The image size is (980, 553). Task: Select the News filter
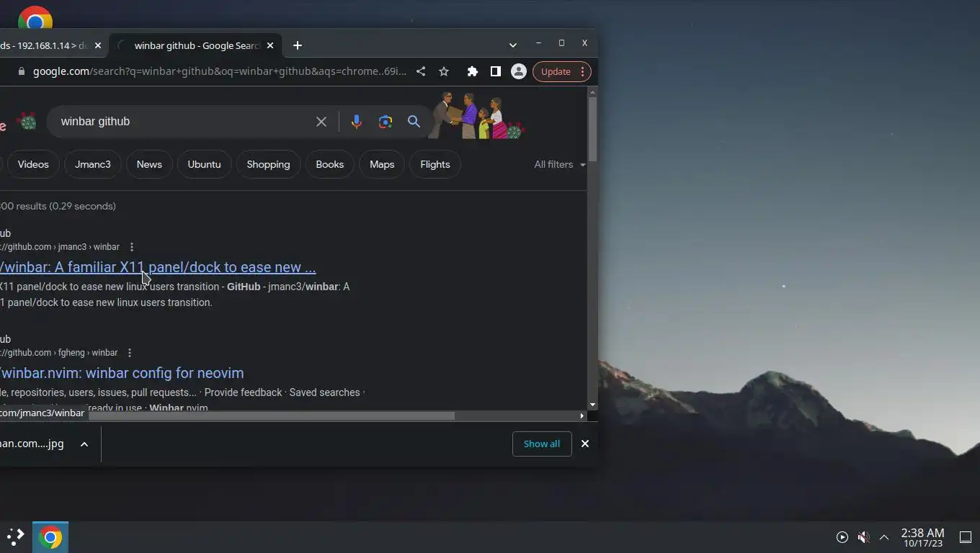[149, 164]
